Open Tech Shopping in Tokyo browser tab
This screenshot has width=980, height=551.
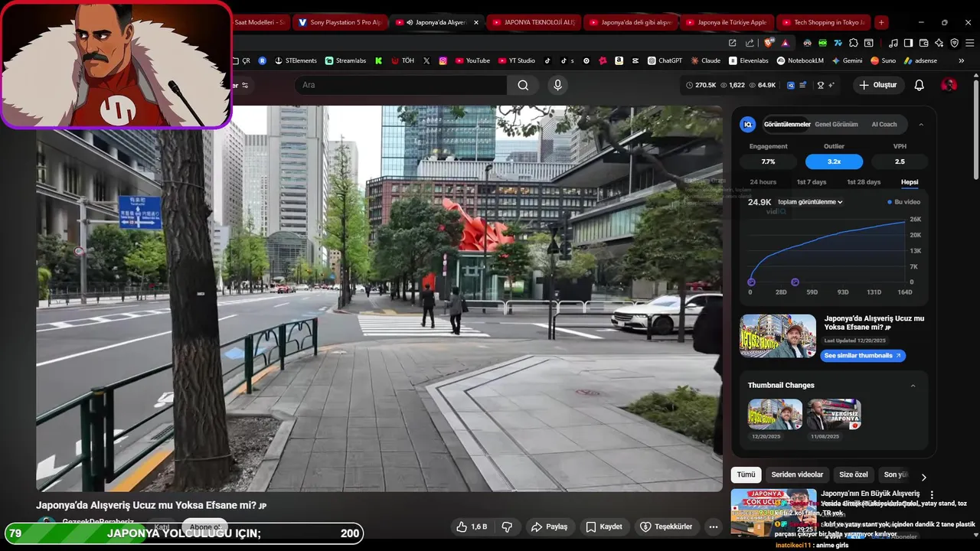click(x=824, y=22)
